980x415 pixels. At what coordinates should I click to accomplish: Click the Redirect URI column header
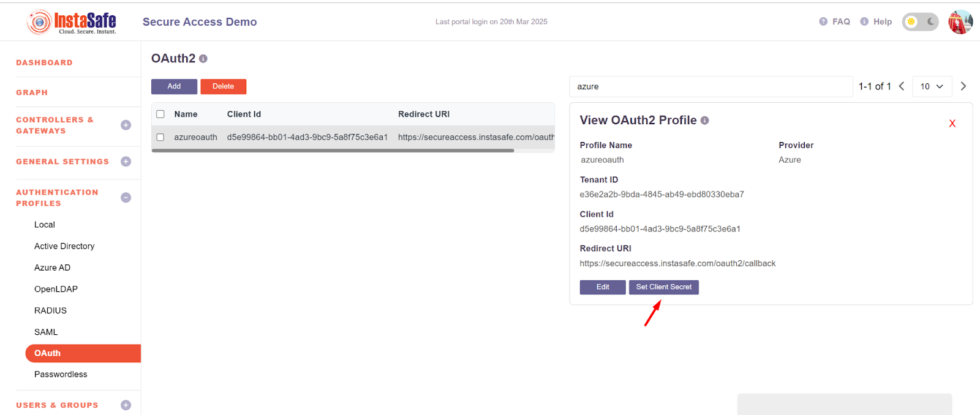point(424,114)
